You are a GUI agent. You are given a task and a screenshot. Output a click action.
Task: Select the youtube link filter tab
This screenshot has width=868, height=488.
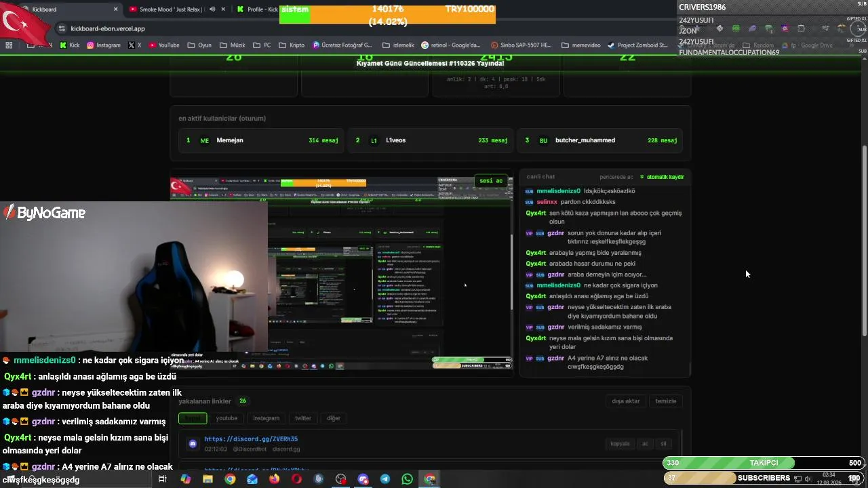tap(226, 418)
